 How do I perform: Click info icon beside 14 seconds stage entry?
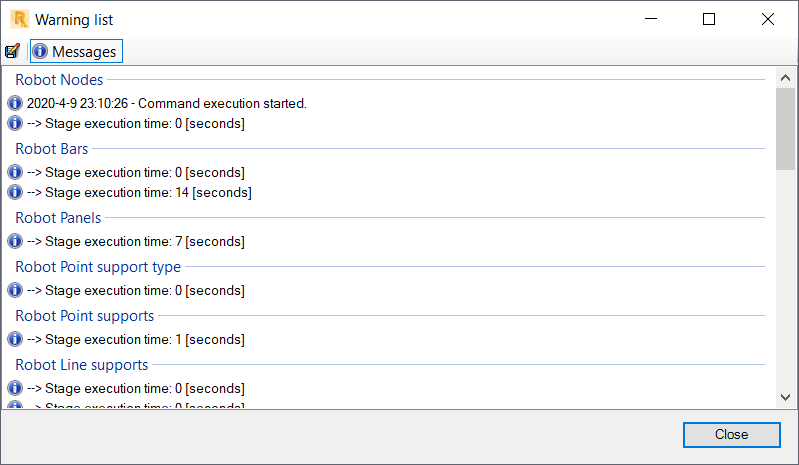(15, 193)
